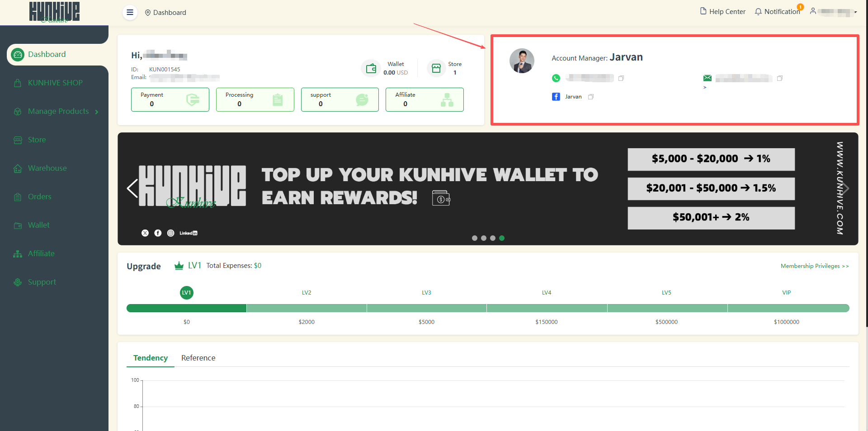Toggle the hamburger sidebar menu button

pyautogui.click(x=130, y=12)
